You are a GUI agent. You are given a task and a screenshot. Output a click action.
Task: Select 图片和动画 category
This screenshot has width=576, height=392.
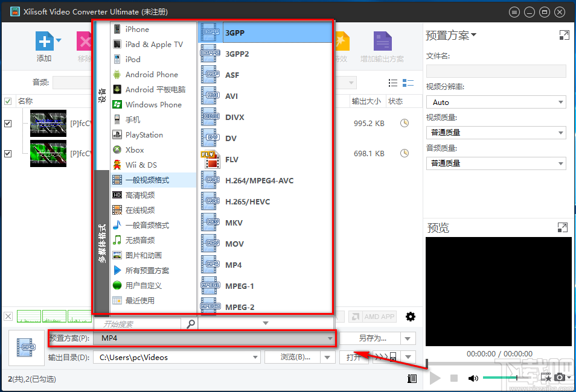pos(153,255)
